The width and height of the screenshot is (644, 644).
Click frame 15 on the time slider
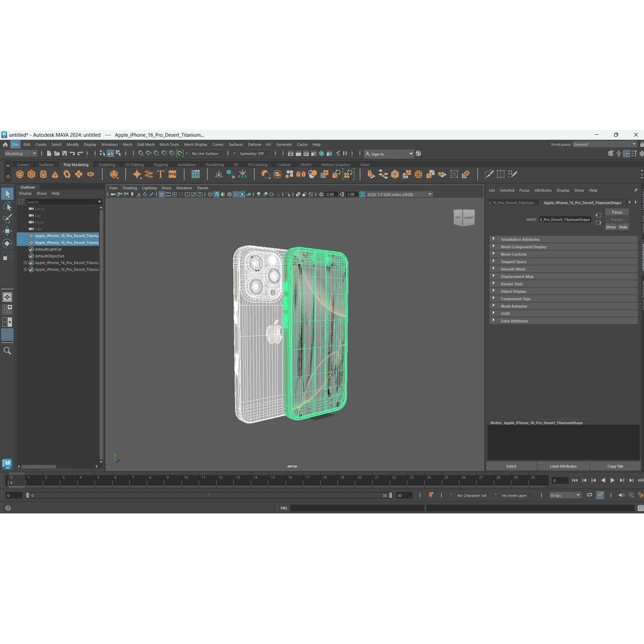click(x=272, y=479)
